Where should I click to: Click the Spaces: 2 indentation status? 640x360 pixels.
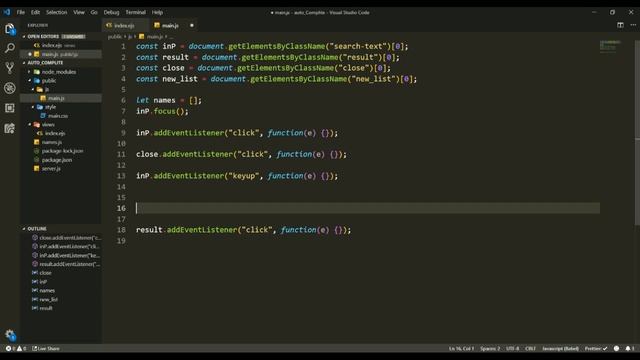coord(490,349)
